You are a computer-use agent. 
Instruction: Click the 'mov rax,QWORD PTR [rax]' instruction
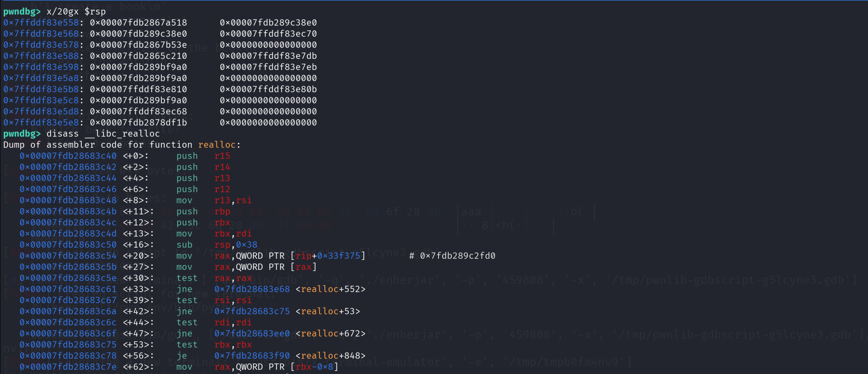pos(247,267)
